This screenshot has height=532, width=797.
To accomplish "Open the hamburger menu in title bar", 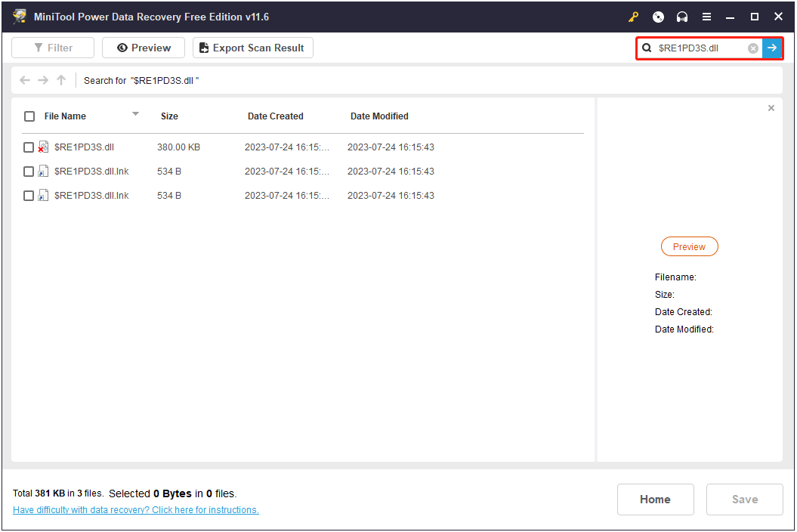I will point(706,17).
